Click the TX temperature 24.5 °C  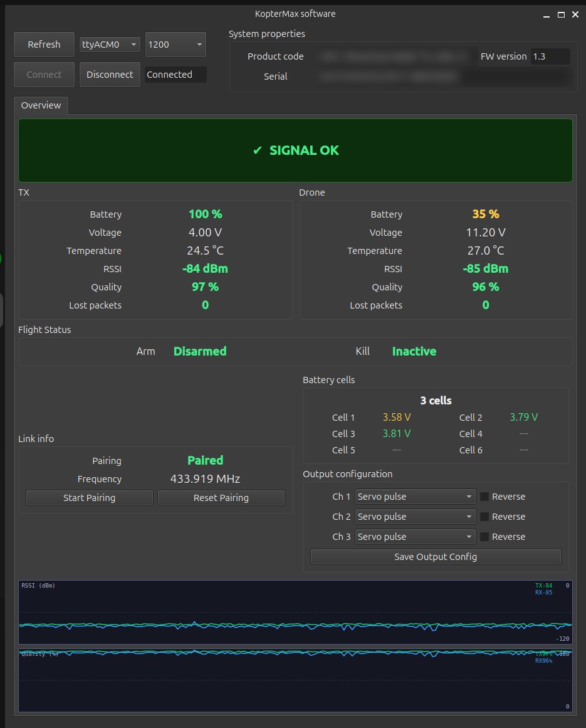(x=205, y=251)
